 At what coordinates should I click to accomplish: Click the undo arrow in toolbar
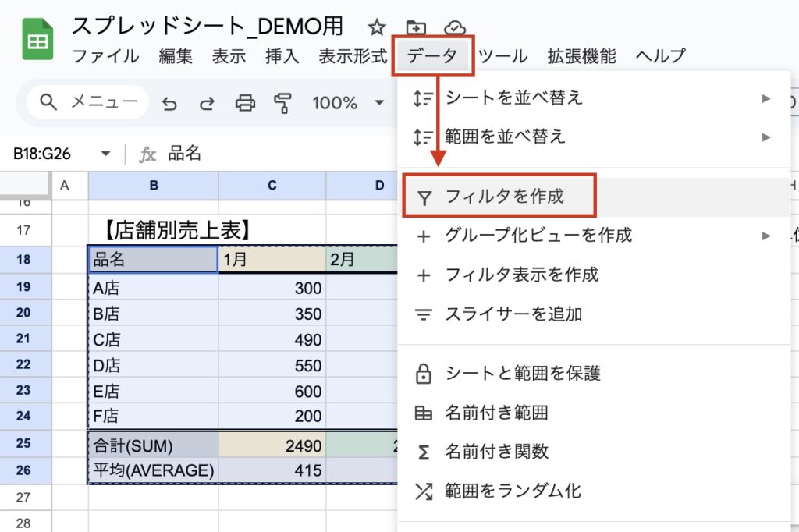[169, 103]
